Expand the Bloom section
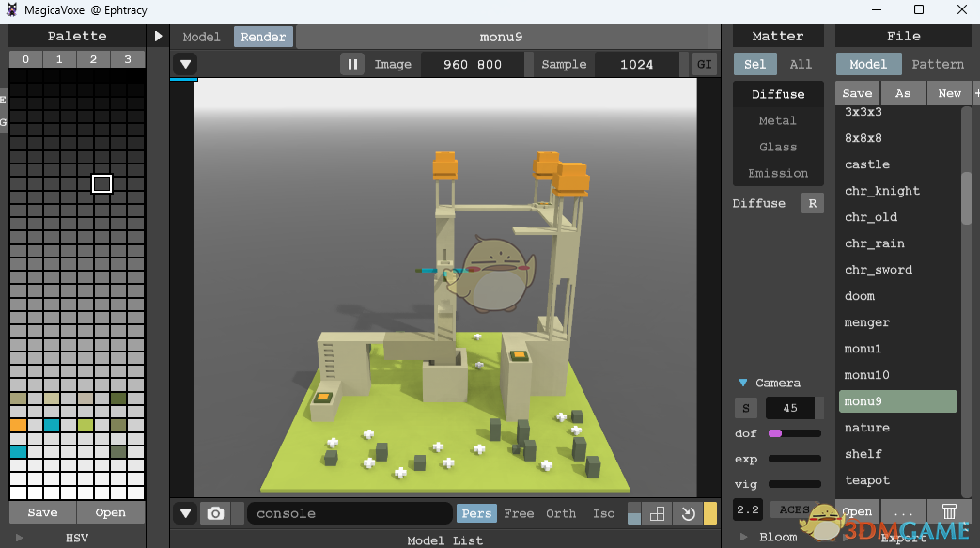 743,537
